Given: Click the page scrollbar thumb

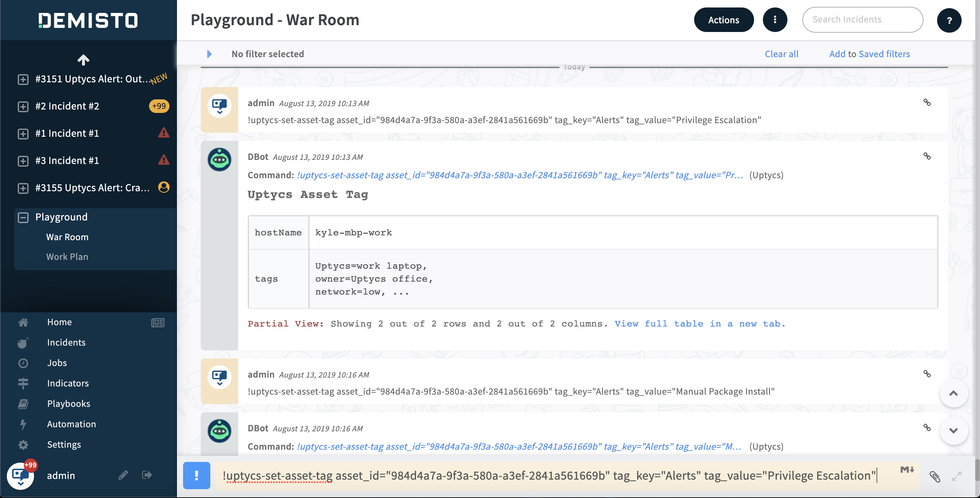Looking at the screenshot, I should 977,470.
